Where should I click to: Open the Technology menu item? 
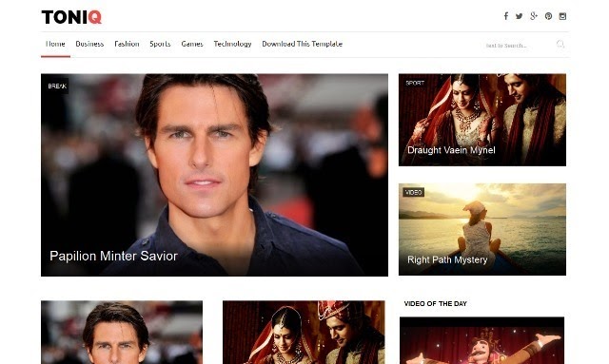point(232,44)
